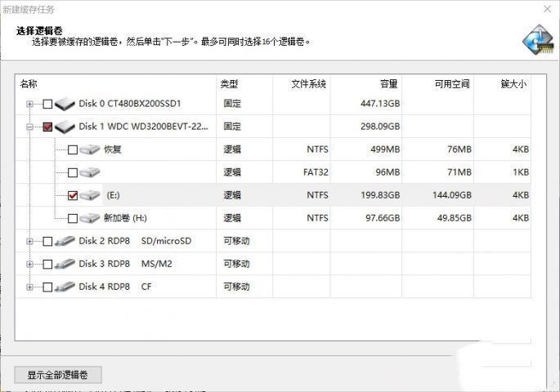Image resolution: width=560 pixels, height=392 pixels.
Task: Uncheck the Disk 1 WDC WD3200BEVT checkbox
Action: 47,127
